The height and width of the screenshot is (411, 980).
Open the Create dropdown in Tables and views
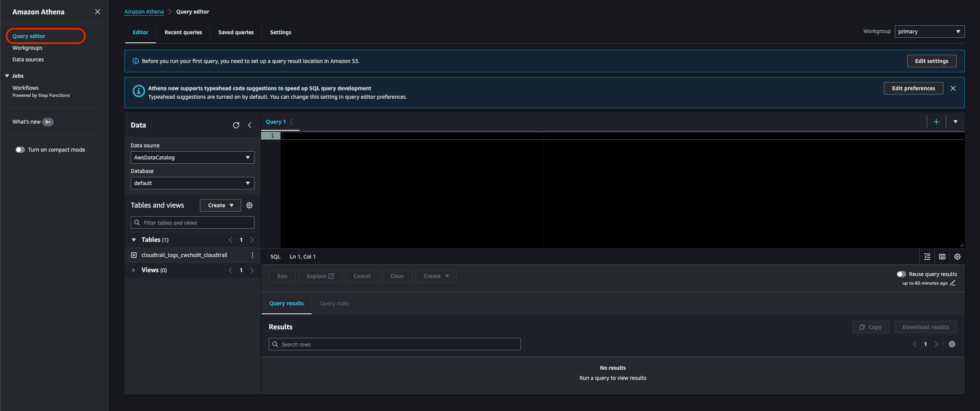pyautogui.click(x=221, y=205)
